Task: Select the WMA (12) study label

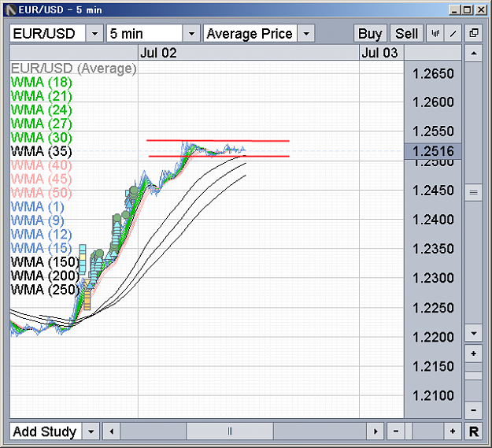Action: click(42, 234)
